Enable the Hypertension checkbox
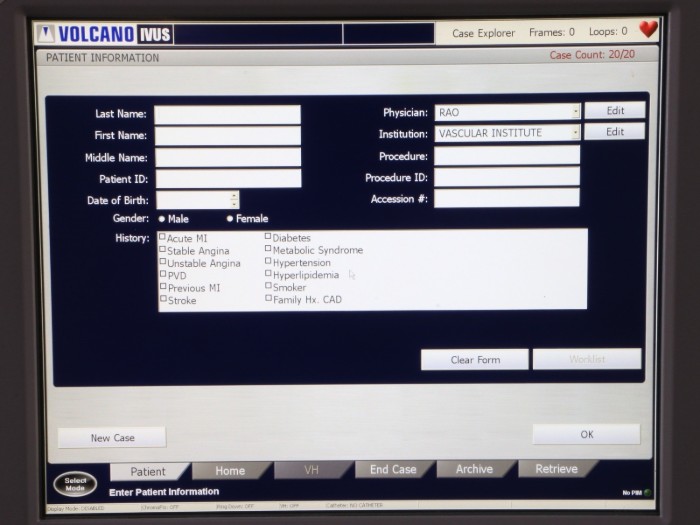Image resolution: width=700 pixels, height=525 pixels. tap(268, 262)
